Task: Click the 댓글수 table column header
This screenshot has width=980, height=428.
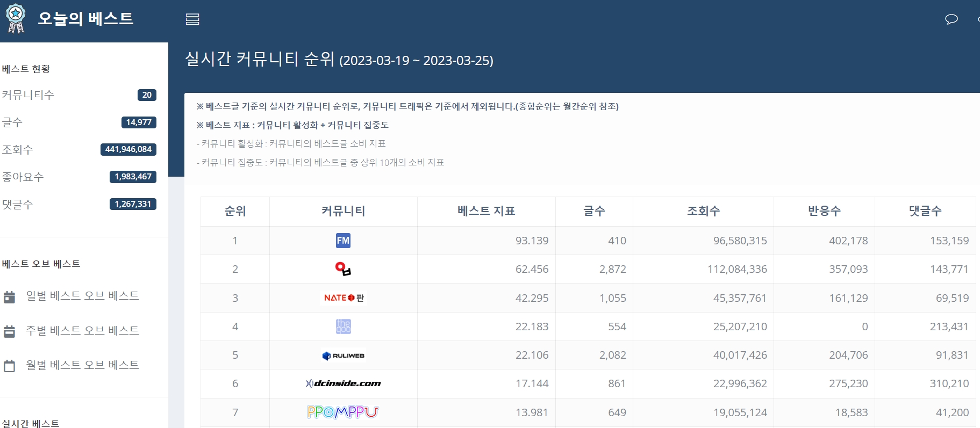Action: pos(925,211)
